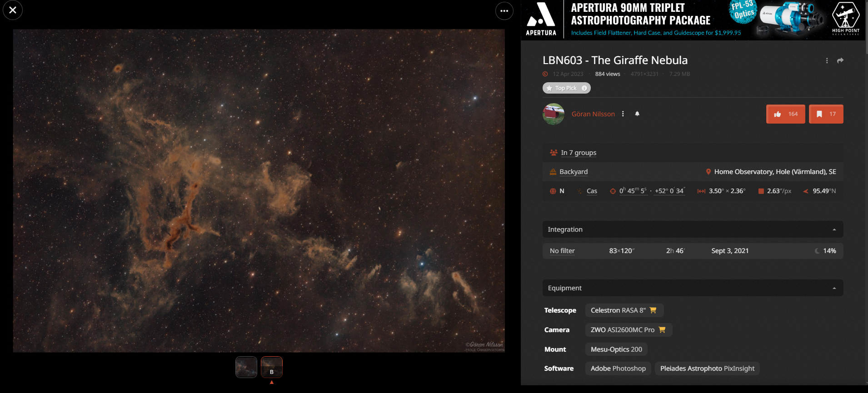This screenshot has width=868, height=393.
Task: Click the 12 Apr 2023 publish date
Action: (568, 74)
